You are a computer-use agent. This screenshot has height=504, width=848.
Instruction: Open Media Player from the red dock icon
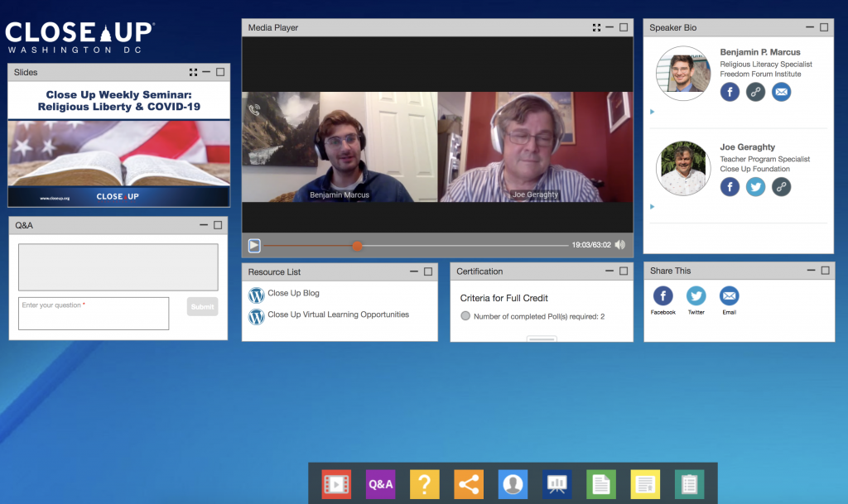pos(336,484)
